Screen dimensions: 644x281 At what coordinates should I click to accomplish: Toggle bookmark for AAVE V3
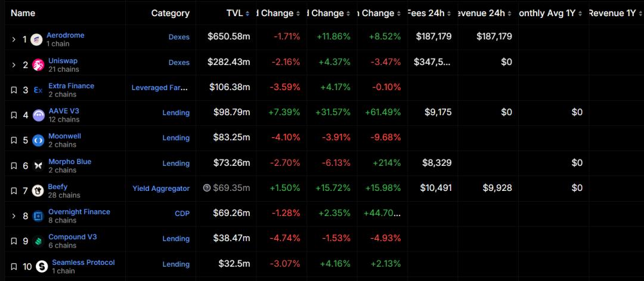pyautogui.click(x=14, y=115)
